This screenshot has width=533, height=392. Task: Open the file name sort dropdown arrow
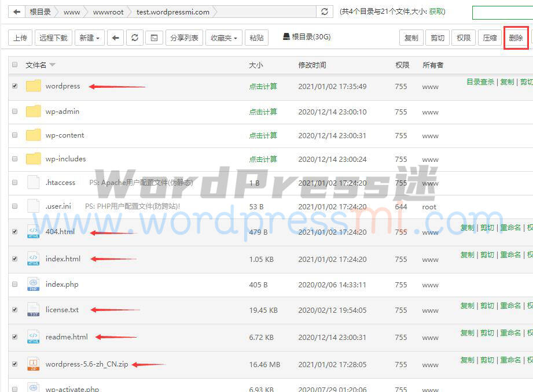[52, 65]
